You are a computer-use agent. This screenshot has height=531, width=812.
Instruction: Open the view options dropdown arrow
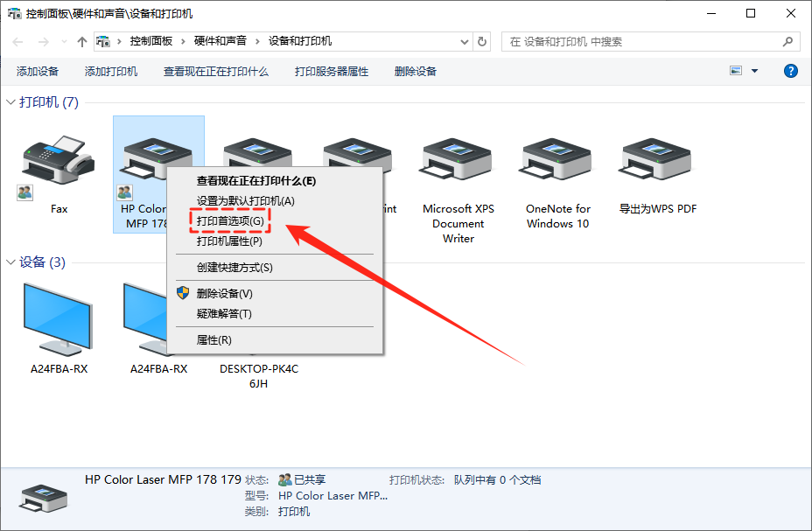click(x=754, y=71)
